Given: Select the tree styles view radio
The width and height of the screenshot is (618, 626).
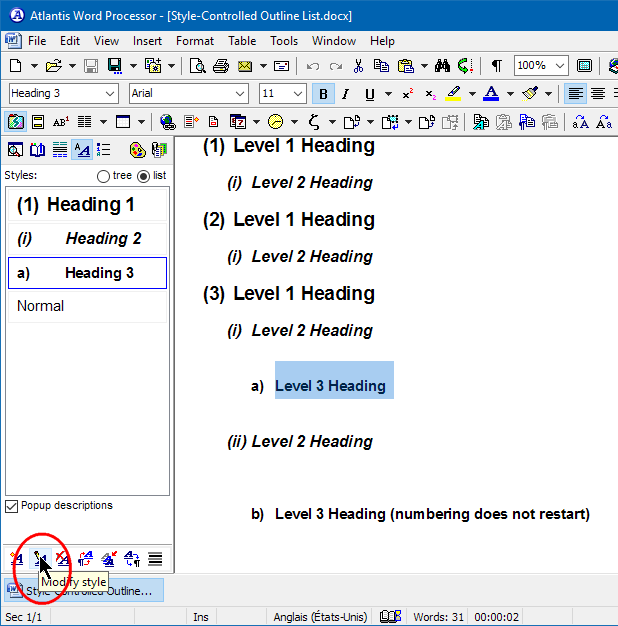Looking at the screenshot, I should pyautogui.click(x=103, y=176).
